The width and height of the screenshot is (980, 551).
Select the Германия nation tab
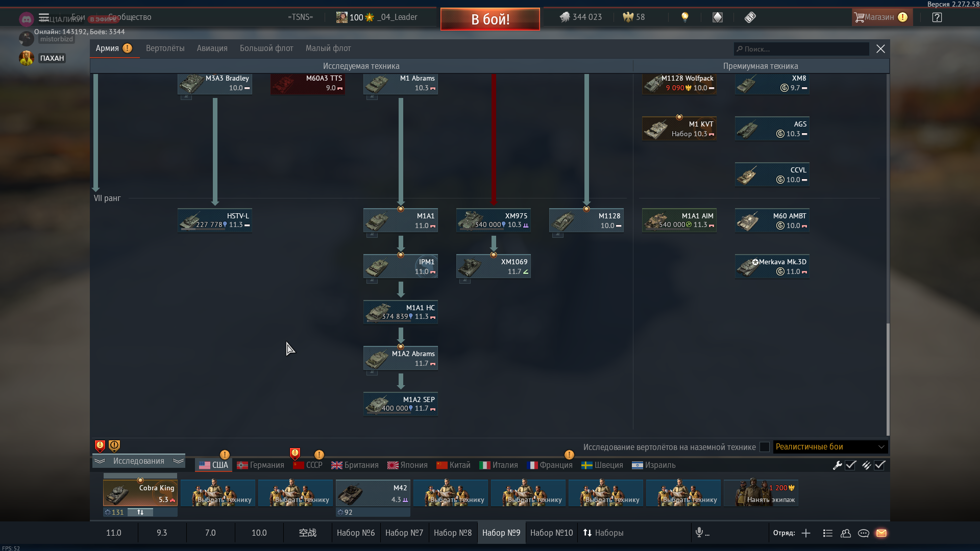tap(260, 465)
